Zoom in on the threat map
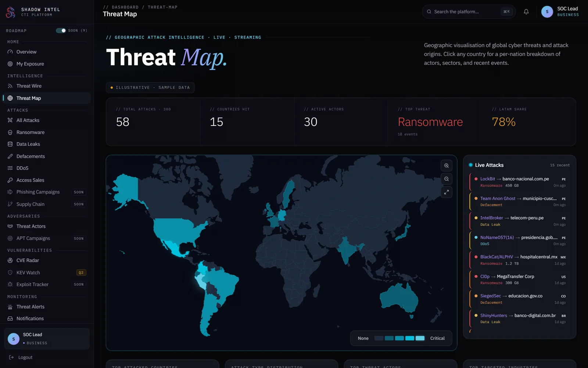588x368 pixels. point(447,166)
